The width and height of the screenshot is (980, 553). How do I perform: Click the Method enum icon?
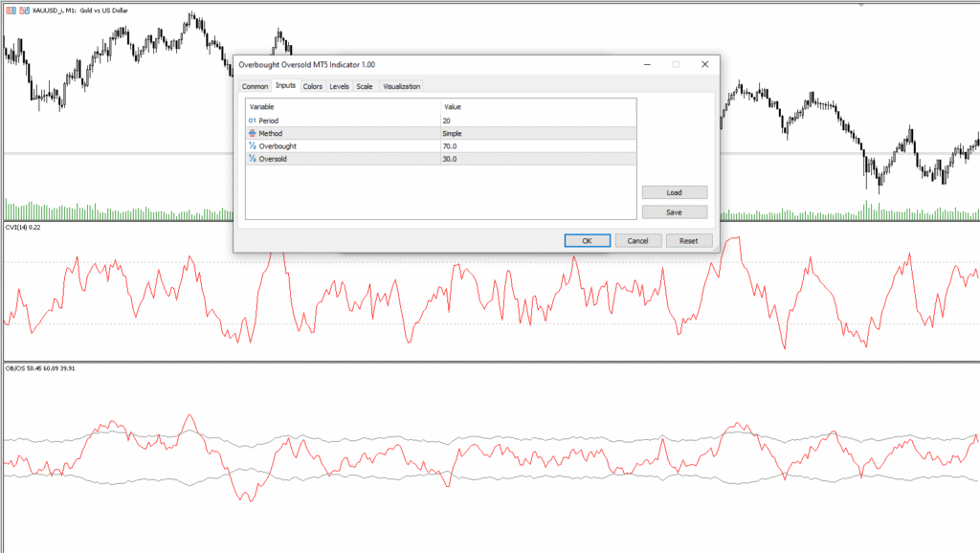pyautogui.click(x=253, y=134)
